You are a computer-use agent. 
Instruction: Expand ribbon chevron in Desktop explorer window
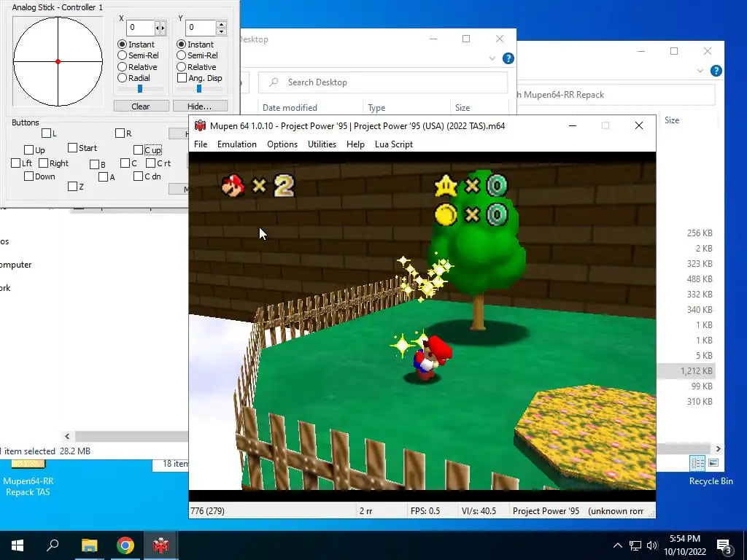[492, 58]
